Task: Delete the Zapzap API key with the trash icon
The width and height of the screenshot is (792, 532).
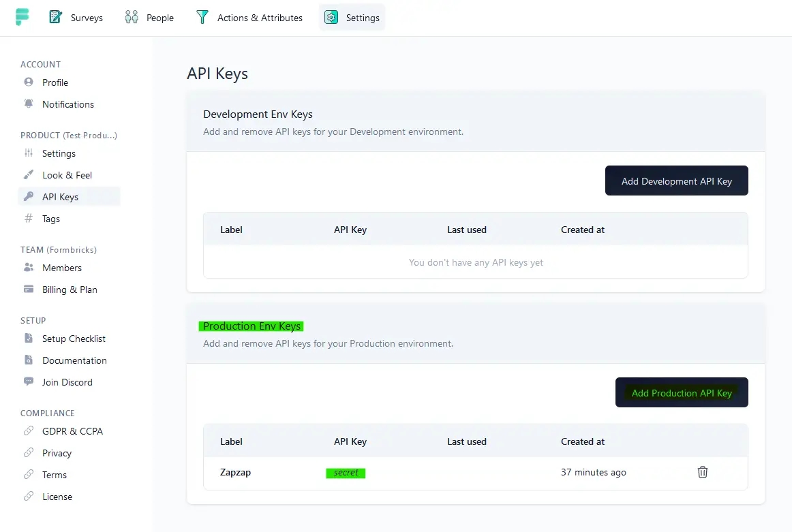Action: [703, 472]
